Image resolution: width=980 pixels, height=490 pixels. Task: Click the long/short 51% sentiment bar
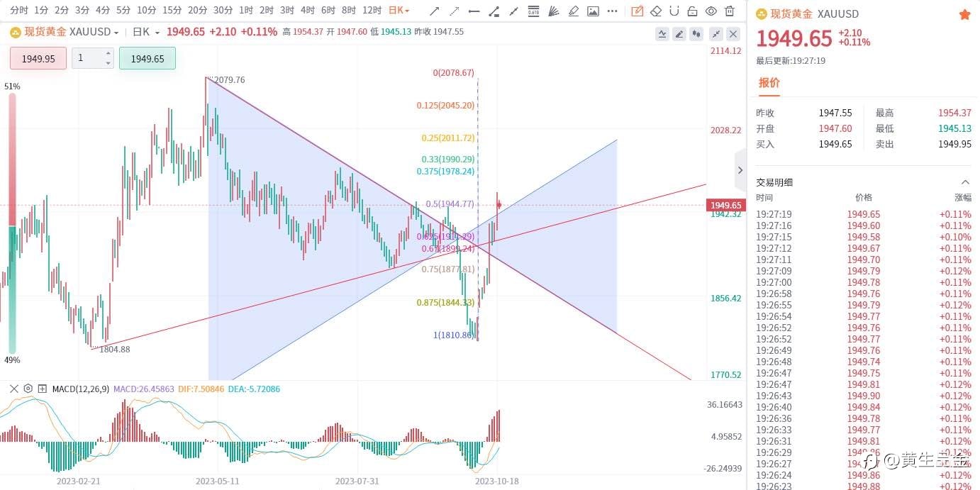click(12, 223)
